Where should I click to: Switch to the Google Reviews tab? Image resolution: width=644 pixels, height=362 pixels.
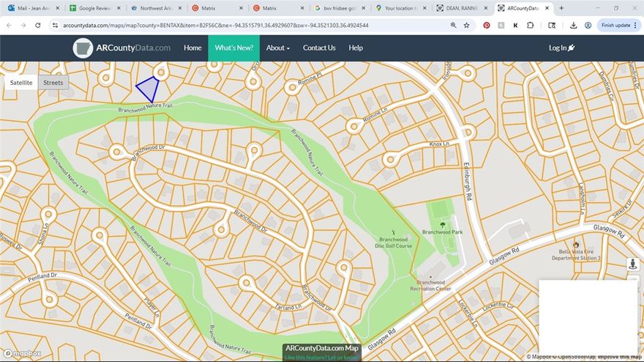click(94, 8)
